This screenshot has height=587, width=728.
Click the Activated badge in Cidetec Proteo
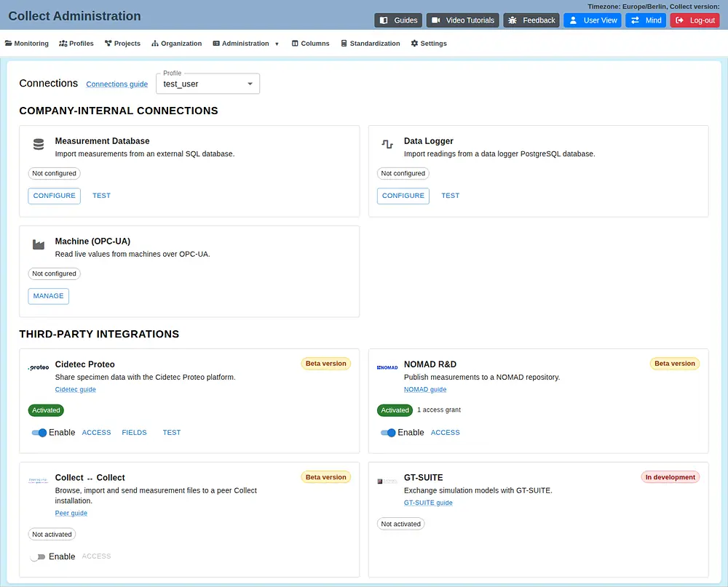[x=46, y=410]
